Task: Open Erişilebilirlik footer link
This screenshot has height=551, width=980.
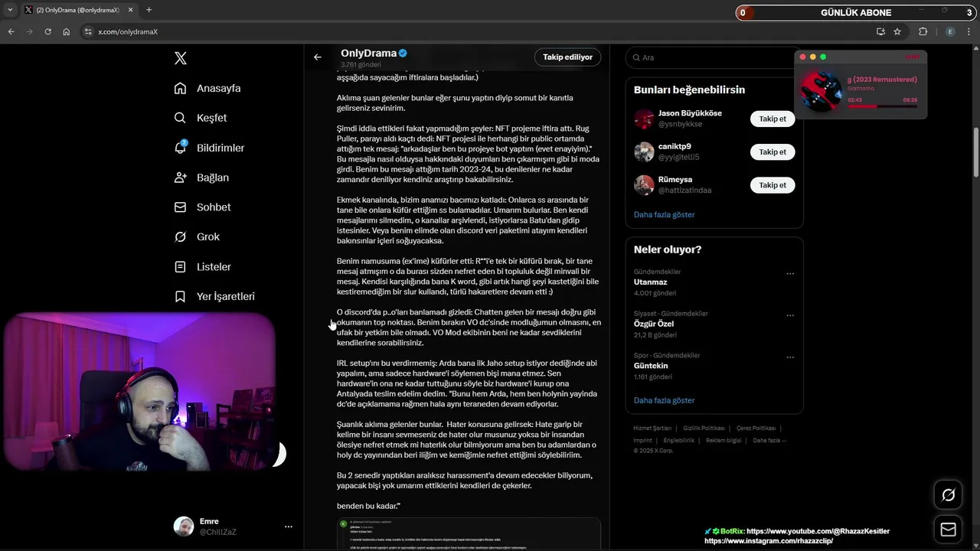Action: click(679, 441)
